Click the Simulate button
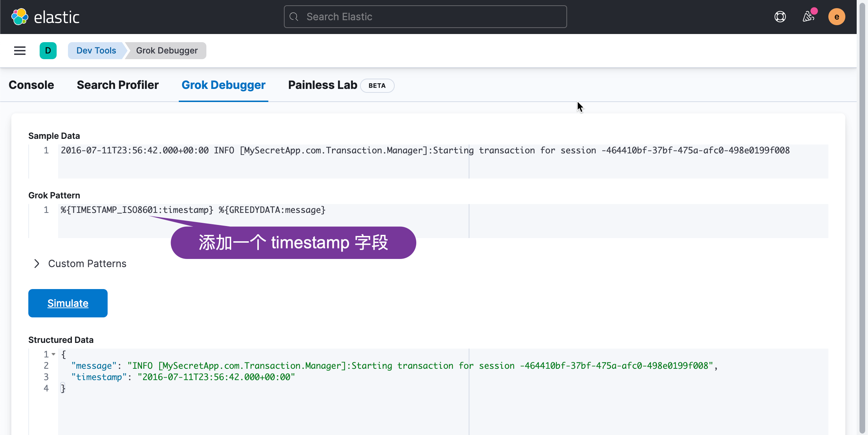This screenshot has height=435, width=868. (x=68, y=303)
